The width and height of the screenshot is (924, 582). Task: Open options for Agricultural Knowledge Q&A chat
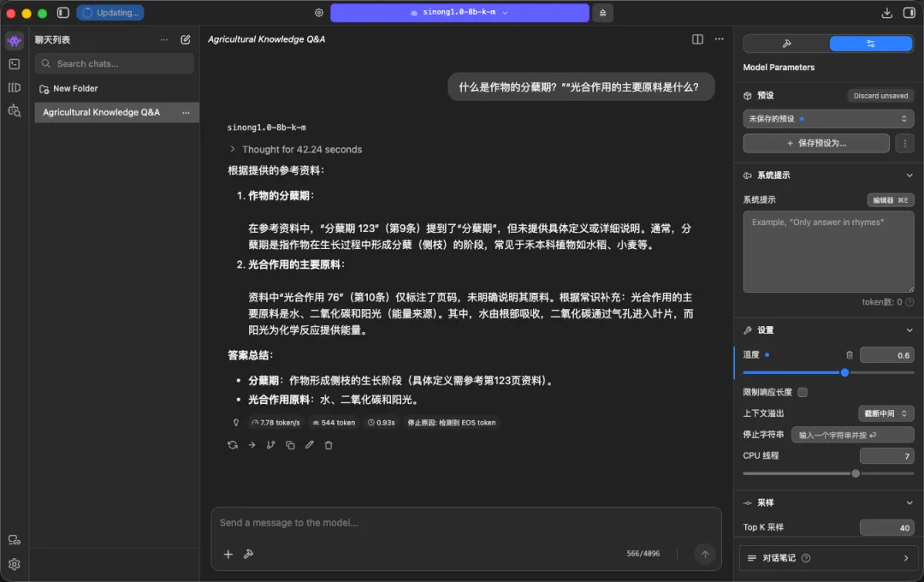coord(186,112)
